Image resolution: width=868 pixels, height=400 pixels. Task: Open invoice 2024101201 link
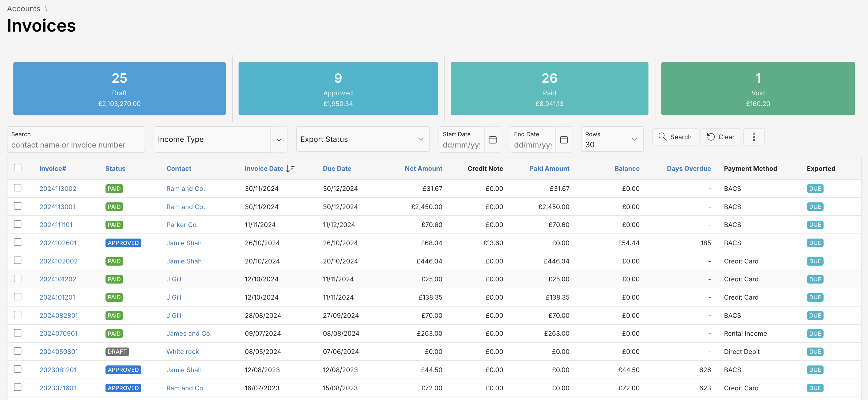pos(57,297)
